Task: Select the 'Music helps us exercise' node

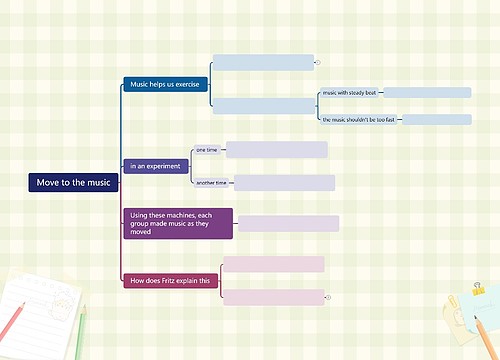Action: pyautogui.click(x=165, y=84)
